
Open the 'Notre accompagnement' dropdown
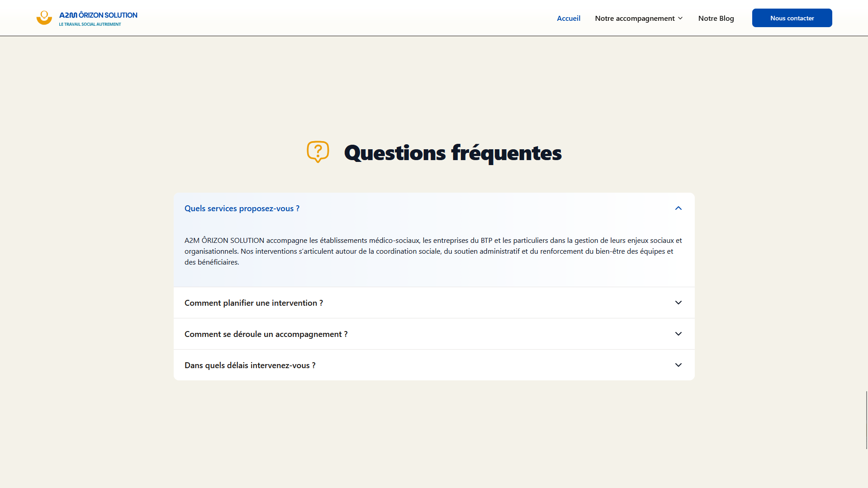click(635, 18)
